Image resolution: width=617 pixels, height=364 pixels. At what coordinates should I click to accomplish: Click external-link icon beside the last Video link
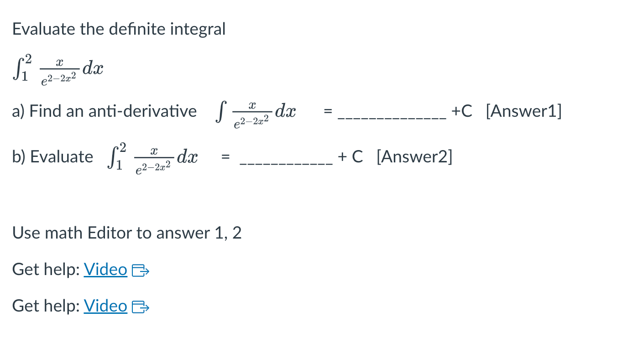click(140, 307)
